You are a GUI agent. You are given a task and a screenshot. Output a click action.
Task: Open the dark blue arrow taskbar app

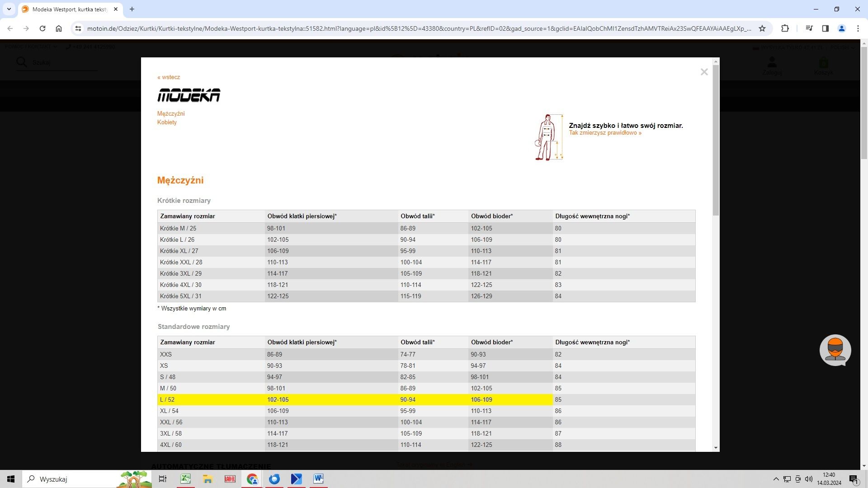tap(296, 479)
